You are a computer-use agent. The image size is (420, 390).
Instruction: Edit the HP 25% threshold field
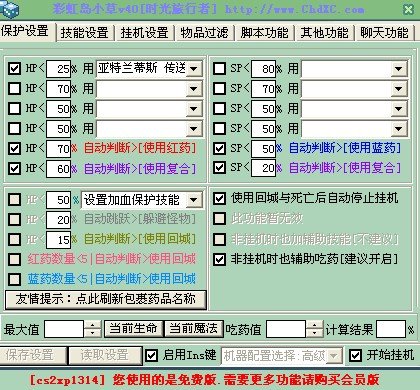(58, 69)
